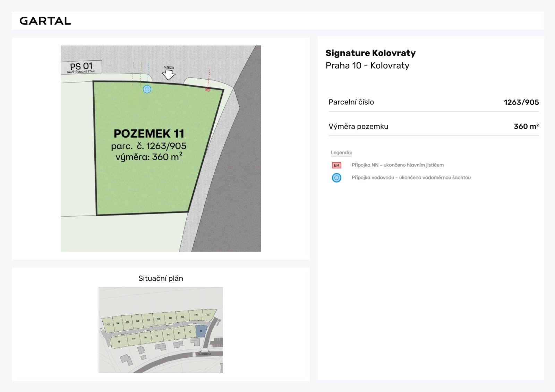This screenshot has height=392, width=555.
Task: Click the blue water connection circle on plot
Action: click(147, 89)
